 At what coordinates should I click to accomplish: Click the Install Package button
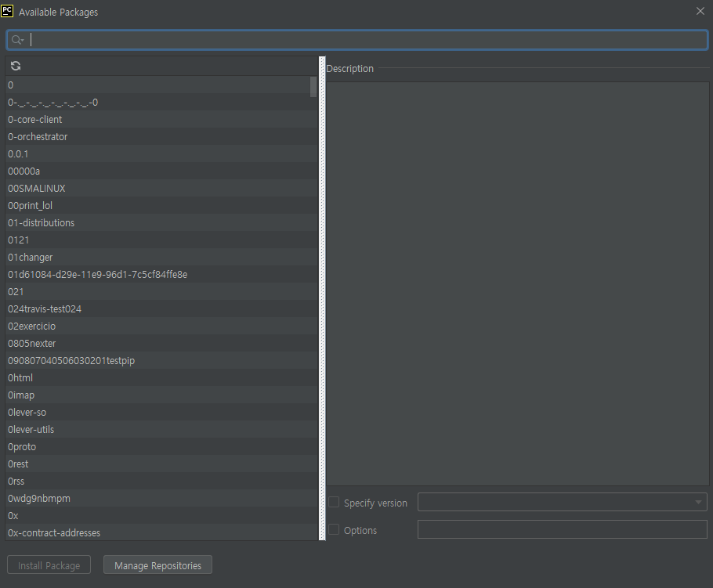coord(49,565)
